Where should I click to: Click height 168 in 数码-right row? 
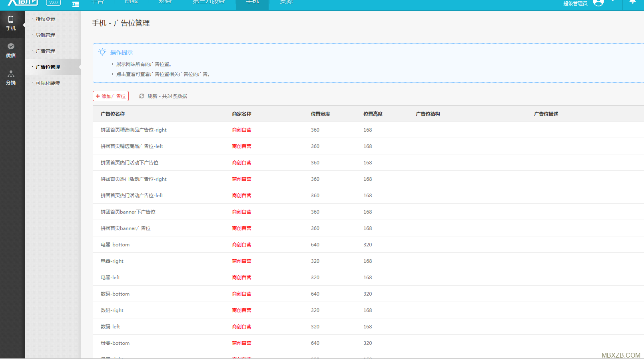pos(367,310)
